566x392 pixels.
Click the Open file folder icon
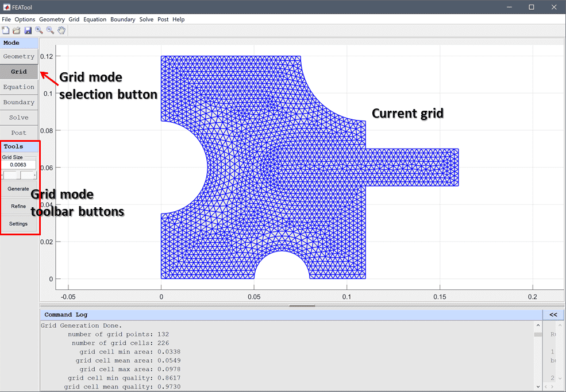17,30
